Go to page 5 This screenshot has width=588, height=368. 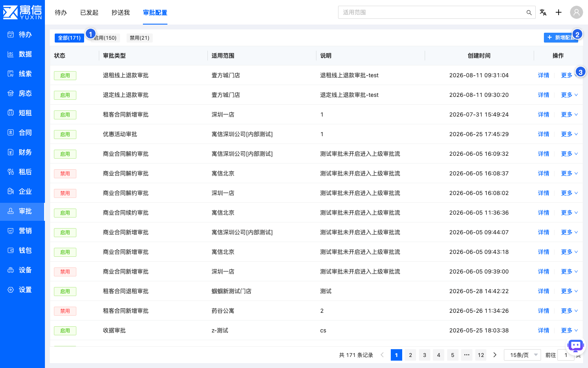[452, 355]
